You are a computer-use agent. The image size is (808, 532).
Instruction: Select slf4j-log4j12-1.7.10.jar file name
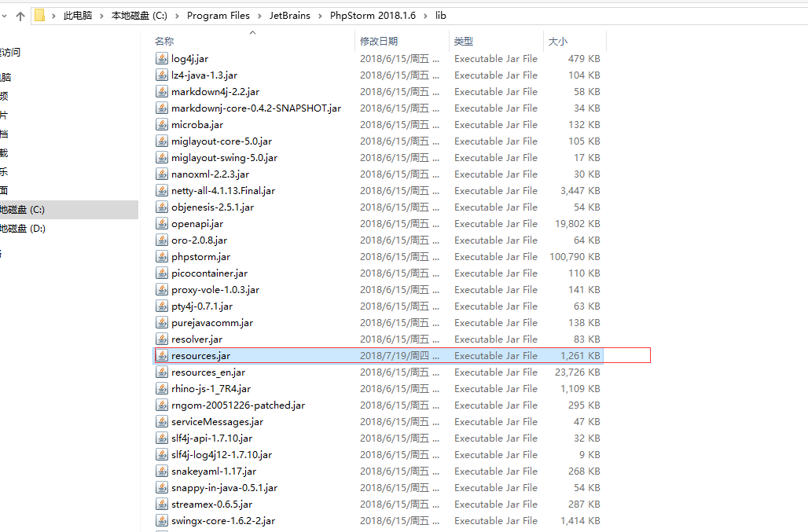[x=222, y=454]
